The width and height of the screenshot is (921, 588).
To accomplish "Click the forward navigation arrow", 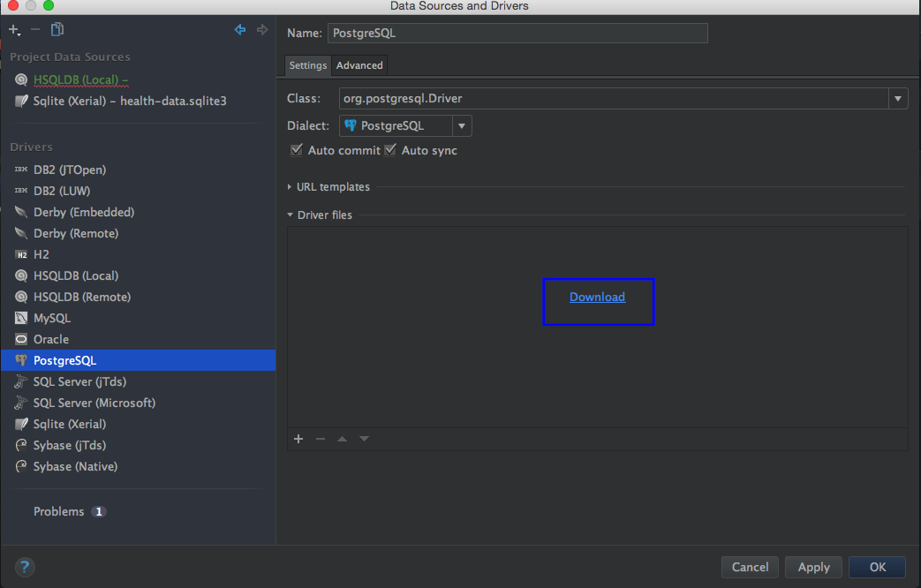I will (x=262, y=29).
